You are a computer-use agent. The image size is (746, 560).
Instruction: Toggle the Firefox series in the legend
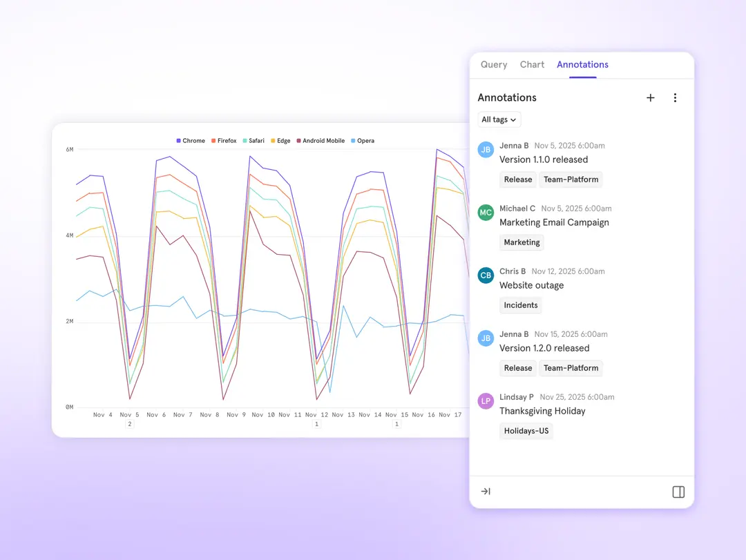pyautogui.click(x=223, y=140)
